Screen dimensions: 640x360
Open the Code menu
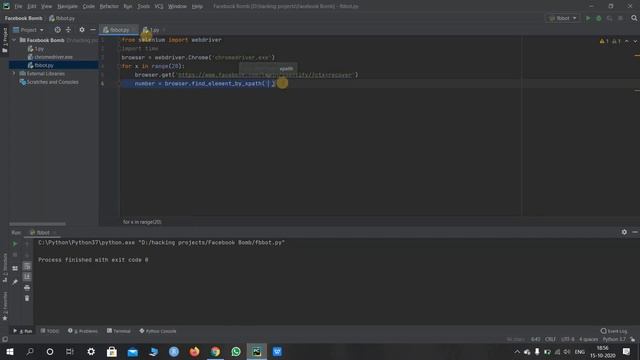pyautogui.click(x=89, y=6)
